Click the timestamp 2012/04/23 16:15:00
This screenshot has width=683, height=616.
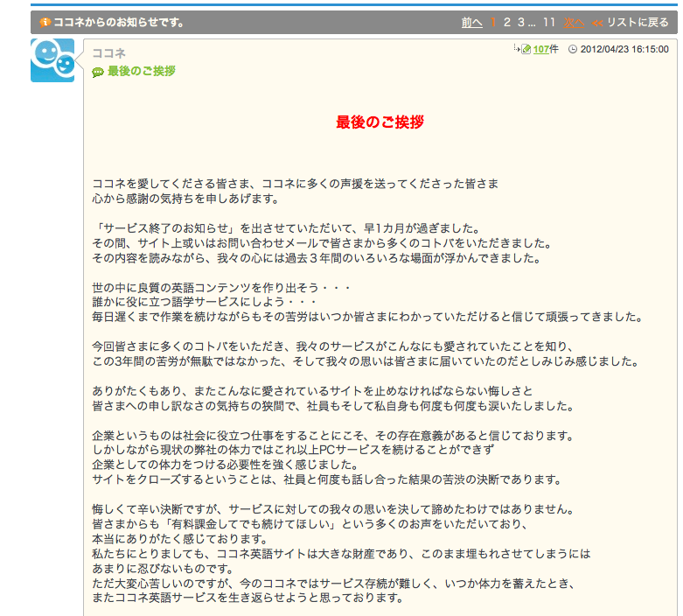(x=624, y=49)
